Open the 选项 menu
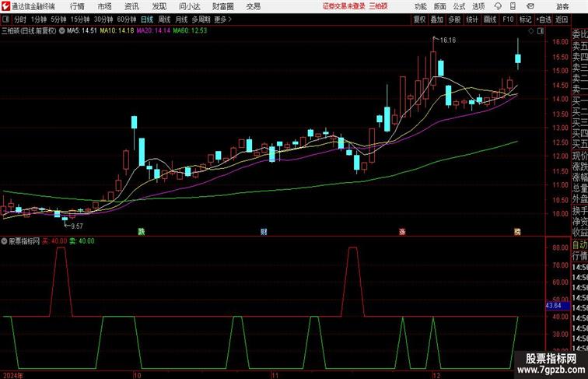588x379 pixels. [478, 6]
